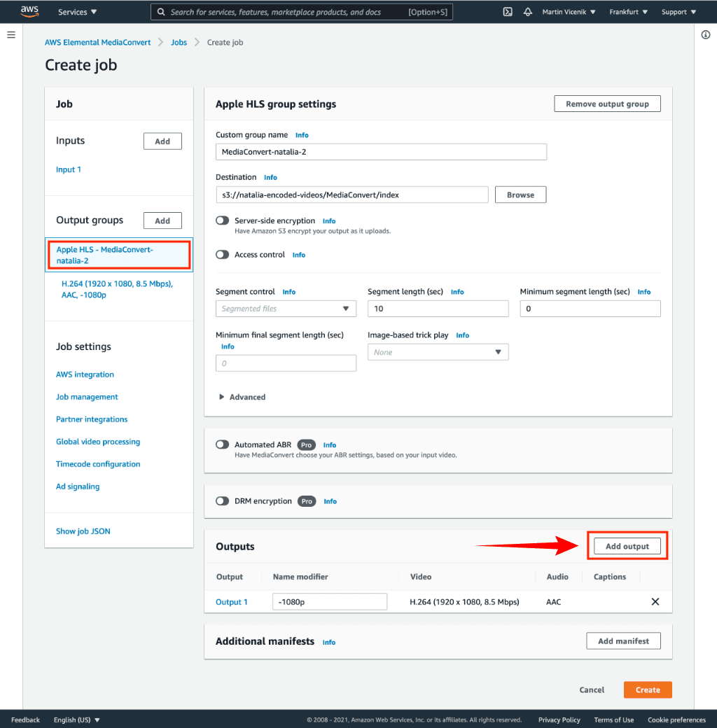Enable the Automated ABR toggle

coord(223,444)
